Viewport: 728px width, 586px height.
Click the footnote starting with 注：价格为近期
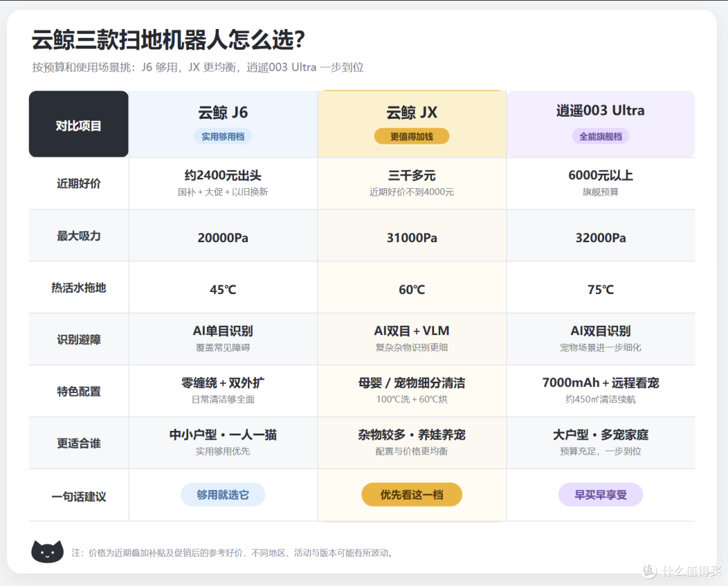click(233, 553)
